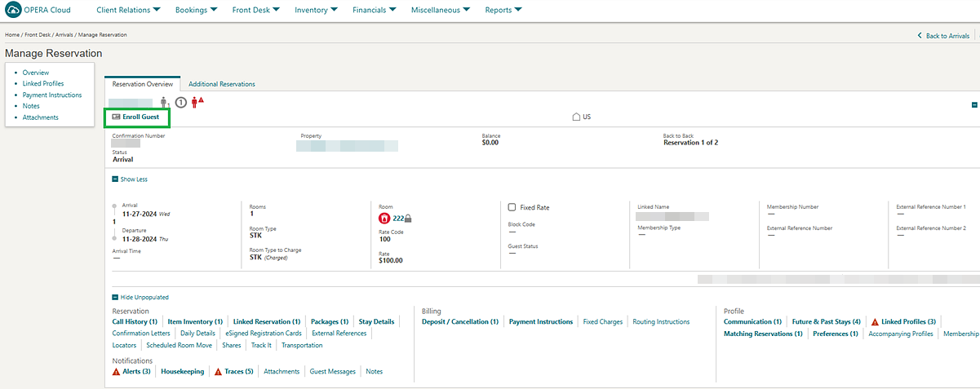Open the Client Relations menu
The height and width of the screenshot is (389, 980).
[128, 11]
